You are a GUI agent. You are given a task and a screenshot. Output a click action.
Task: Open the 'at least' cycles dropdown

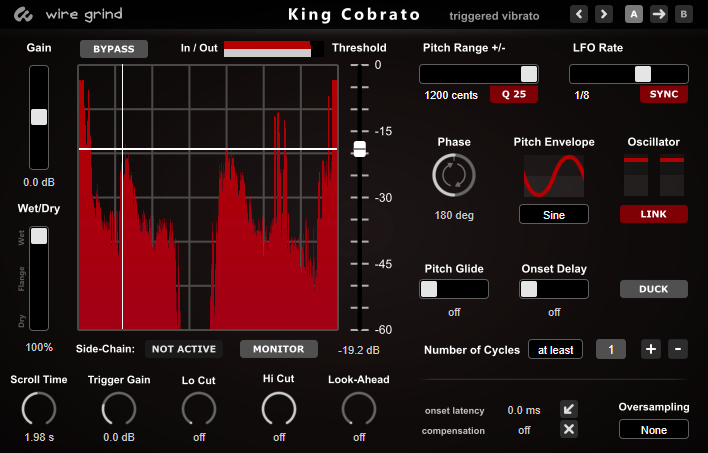point(555,350)
